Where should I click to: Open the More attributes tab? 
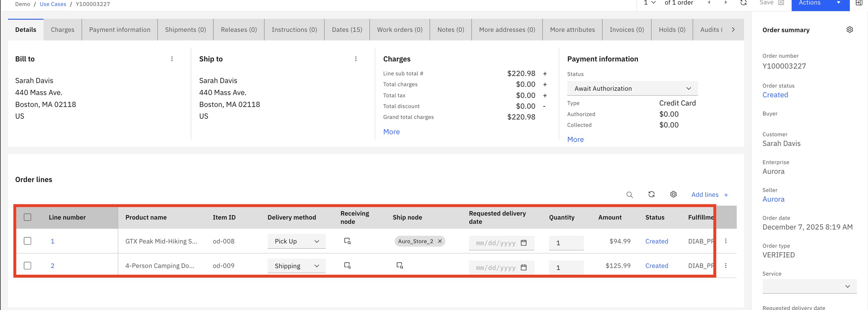[x=573, y=30]
